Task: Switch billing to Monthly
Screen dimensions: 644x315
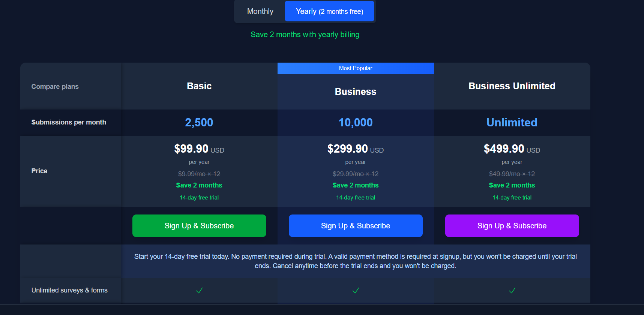Action: [x=260, y=11]
